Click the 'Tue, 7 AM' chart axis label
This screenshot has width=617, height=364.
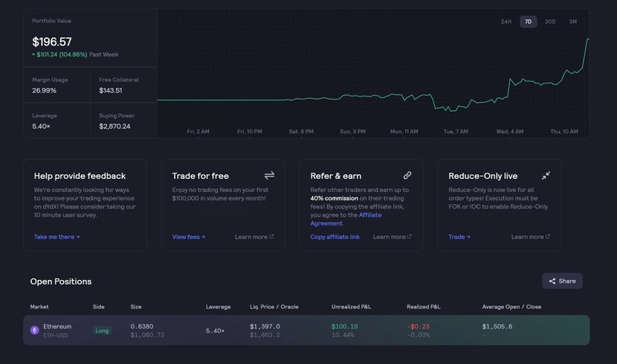456,131
